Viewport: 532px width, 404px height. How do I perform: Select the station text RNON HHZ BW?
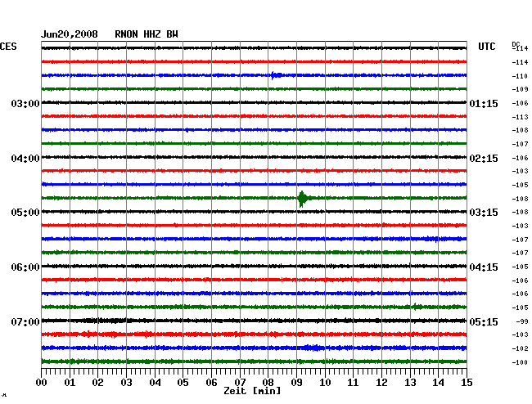147,34
